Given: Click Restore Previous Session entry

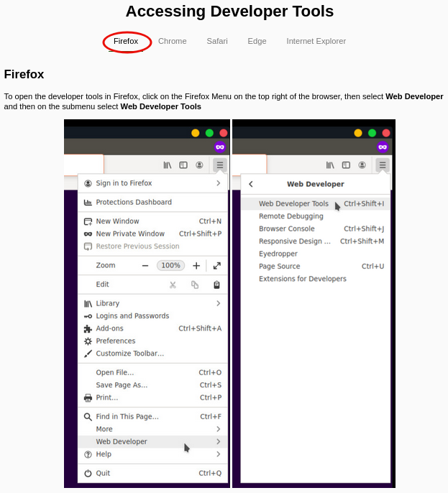Looking at the screenshot, I should pyautogui.click(x=152, y=247).
